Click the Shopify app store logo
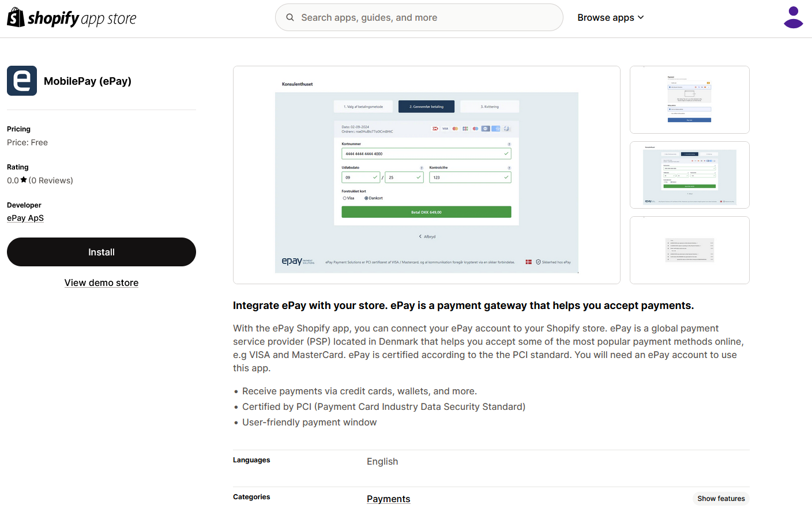 (x=72, y=18)
